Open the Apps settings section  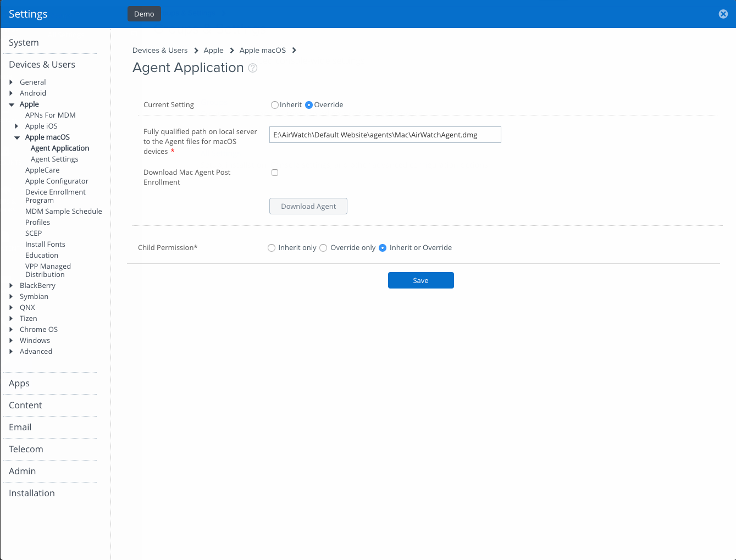[19, 384]
